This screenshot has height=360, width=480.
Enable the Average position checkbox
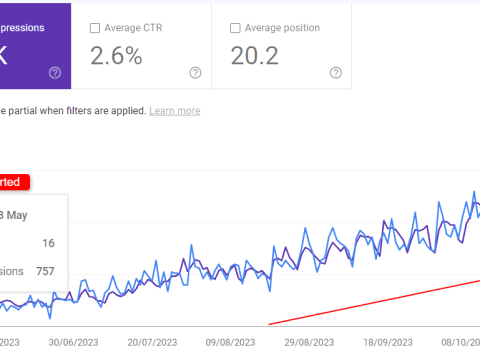(x=235, y=28)
